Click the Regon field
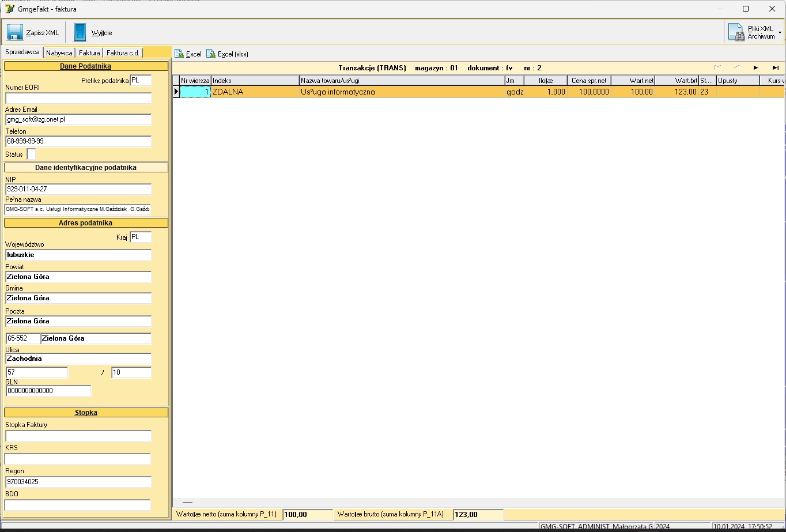The height and width of the screenshot is (532, 786). [x=78, y=482]
